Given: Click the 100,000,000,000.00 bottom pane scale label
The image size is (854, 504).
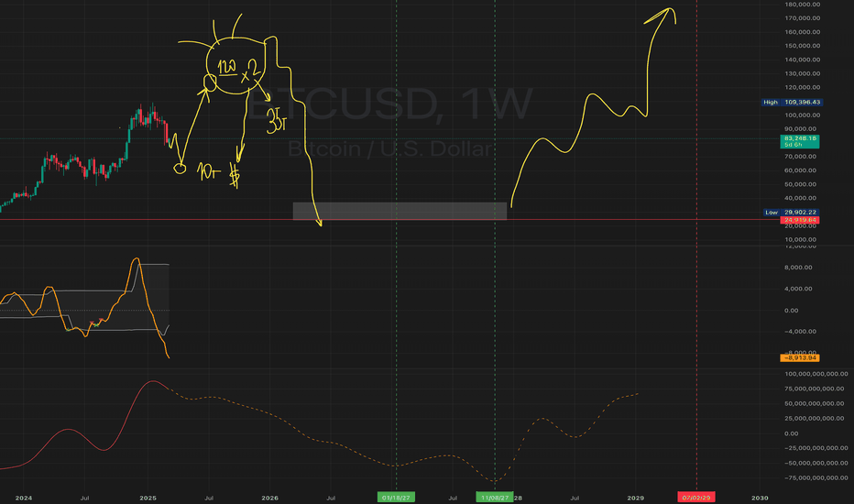Looking at the screenshot, I should tap(816, 374).
